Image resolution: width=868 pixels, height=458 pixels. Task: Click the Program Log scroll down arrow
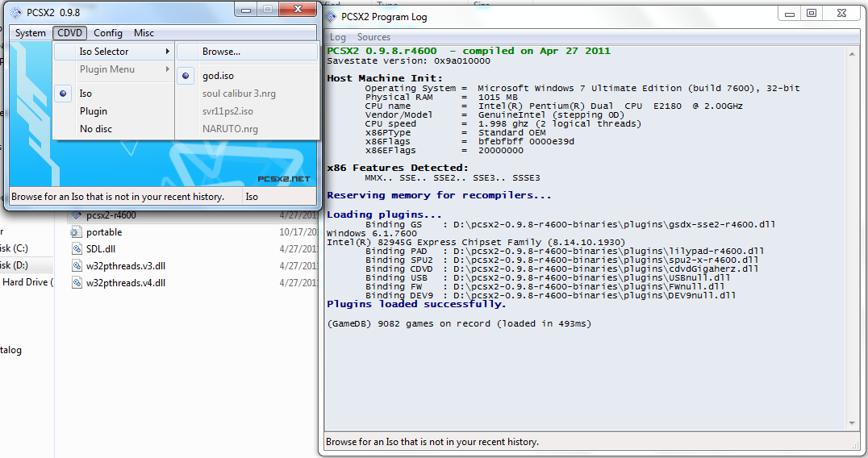[x=852, y=423]
